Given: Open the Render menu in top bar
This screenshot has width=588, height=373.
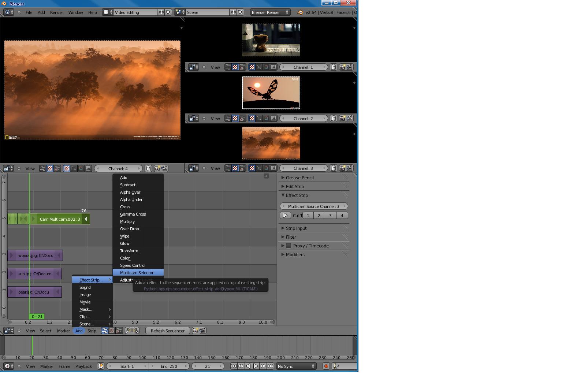Looking at the screenshot, I should click(56, 12).
